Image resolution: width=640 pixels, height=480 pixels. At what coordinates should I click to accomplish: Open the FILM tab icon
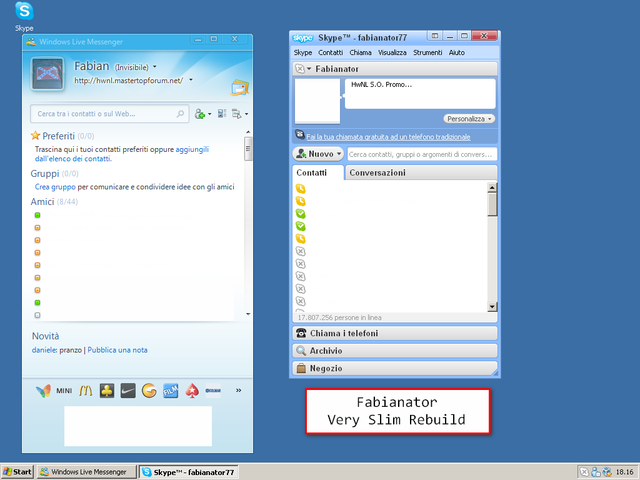click(171, 391)
